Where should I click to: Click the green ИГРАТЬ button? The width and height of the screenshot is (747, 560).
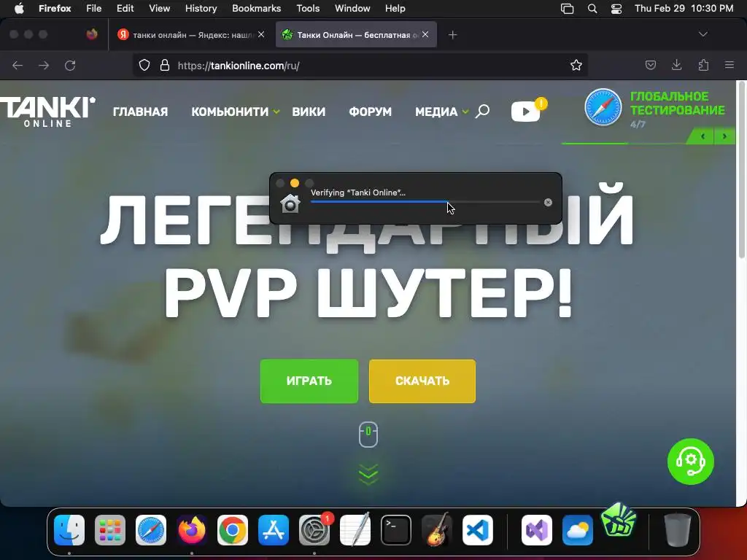pyautogui.click(x=309, y=381)
